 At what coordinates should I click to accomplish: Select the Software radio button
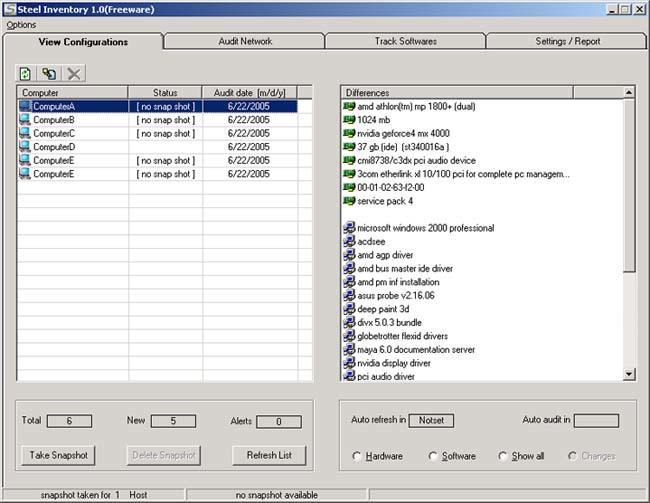(433, 457)
